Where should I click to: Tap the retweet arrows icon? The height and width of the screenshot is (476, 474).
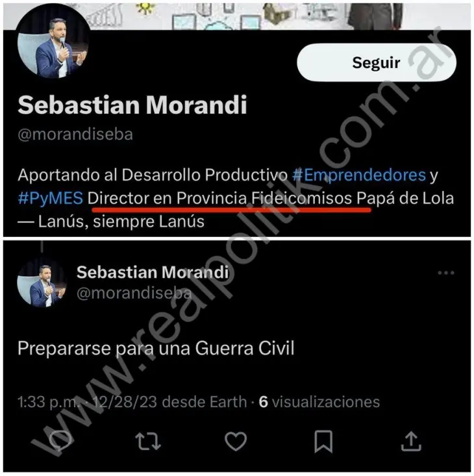point(148,441)
